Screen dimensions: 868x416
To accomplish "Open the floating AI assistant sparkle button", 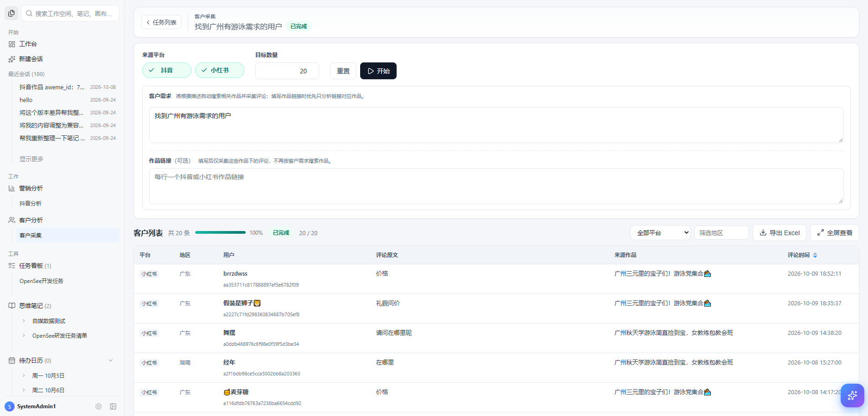I will (x=852, y=395).
